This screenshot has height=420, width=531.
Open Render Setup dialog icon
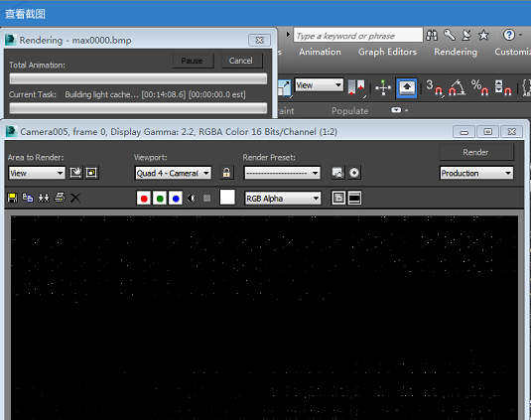tap(338, 173)
